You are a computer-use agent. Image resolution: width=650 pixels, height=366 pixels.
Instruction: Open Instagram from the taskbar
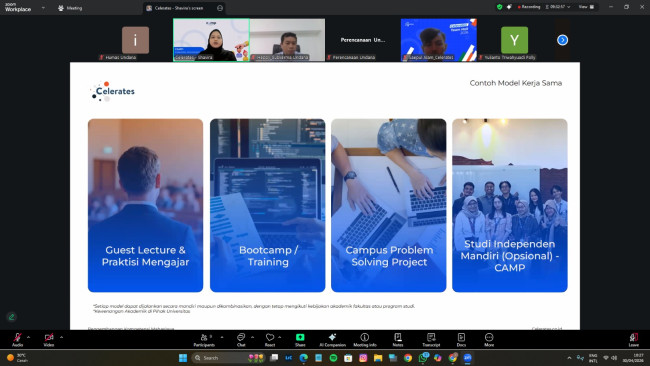tap(363, 358)
